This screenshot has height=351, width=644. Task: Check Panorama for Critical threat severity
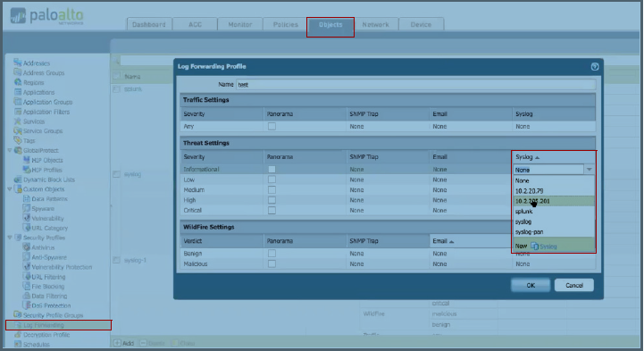pyautogui.click(x=272, y=210)
